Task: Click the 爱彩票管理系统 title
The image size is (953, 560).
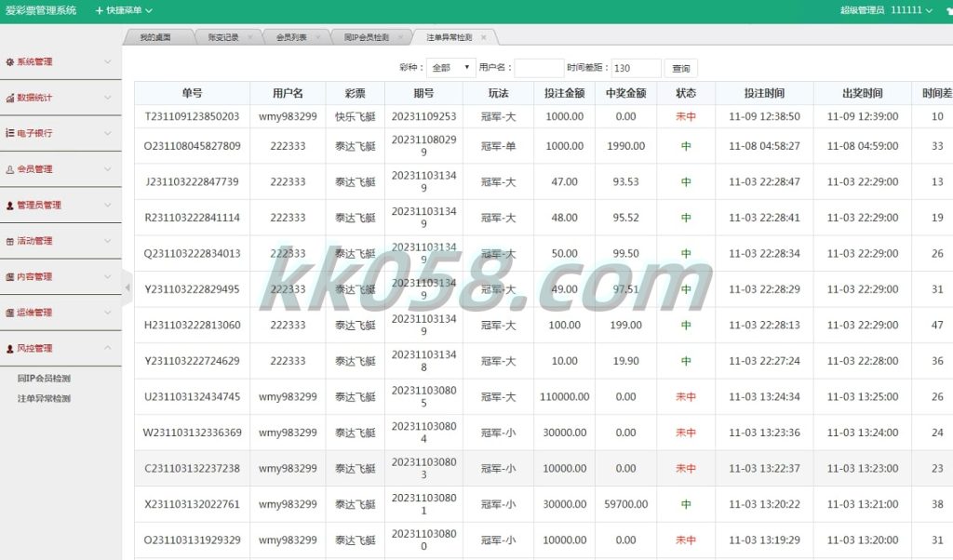Action: [41, 10]
